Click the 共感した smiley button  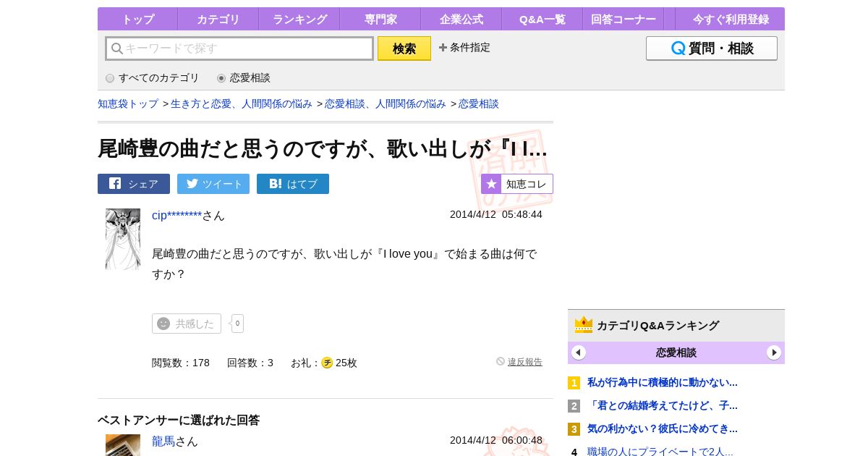pos(187,324)
